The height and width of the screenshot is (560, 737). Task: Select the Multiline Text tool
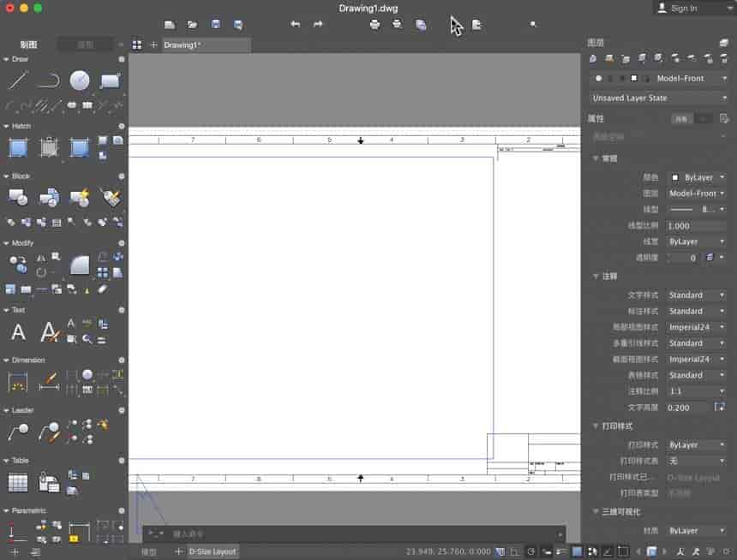pyautogui.click(x=18, y=332)
